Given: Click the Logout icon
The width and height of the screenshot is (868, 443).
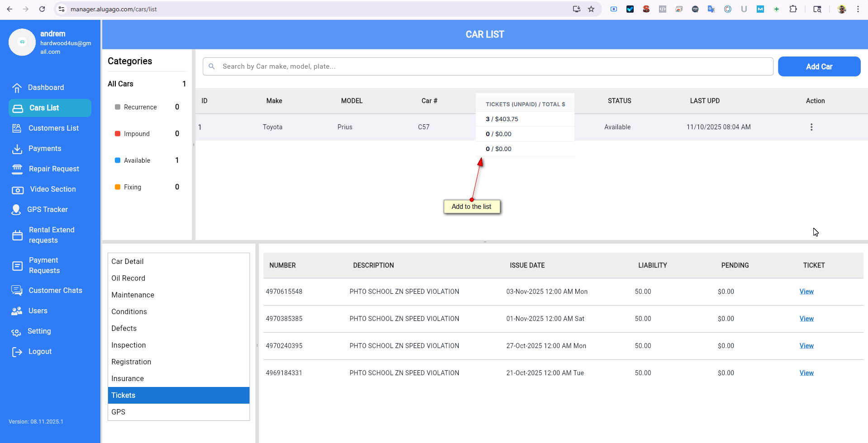Looking at the screenshot, I should tap(17, 352).
